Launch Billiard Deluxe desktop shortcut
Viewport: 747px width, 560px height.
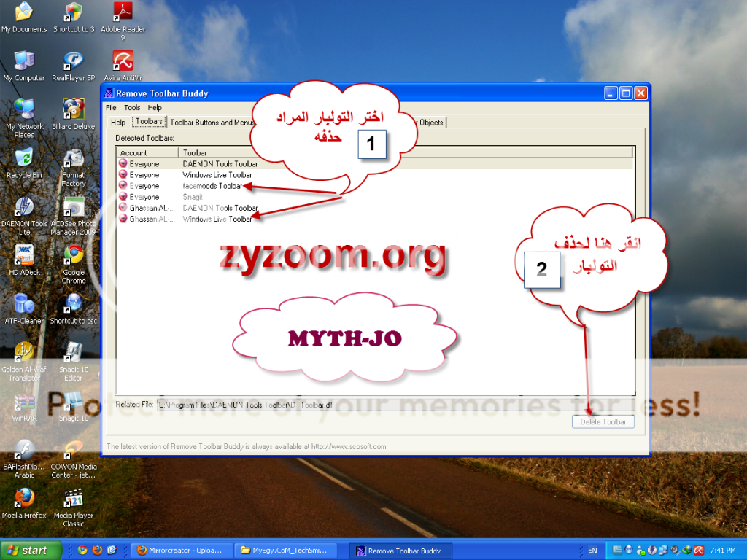(74, 114)
